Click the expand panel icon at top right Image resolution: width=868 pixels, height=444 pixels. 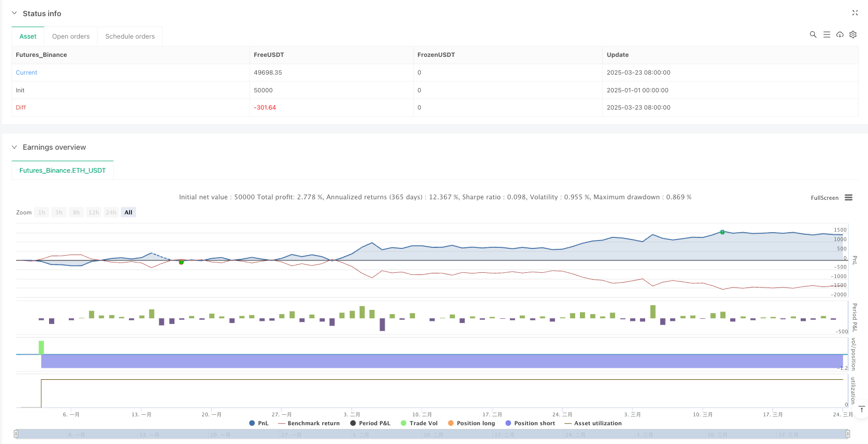(855, 13)
